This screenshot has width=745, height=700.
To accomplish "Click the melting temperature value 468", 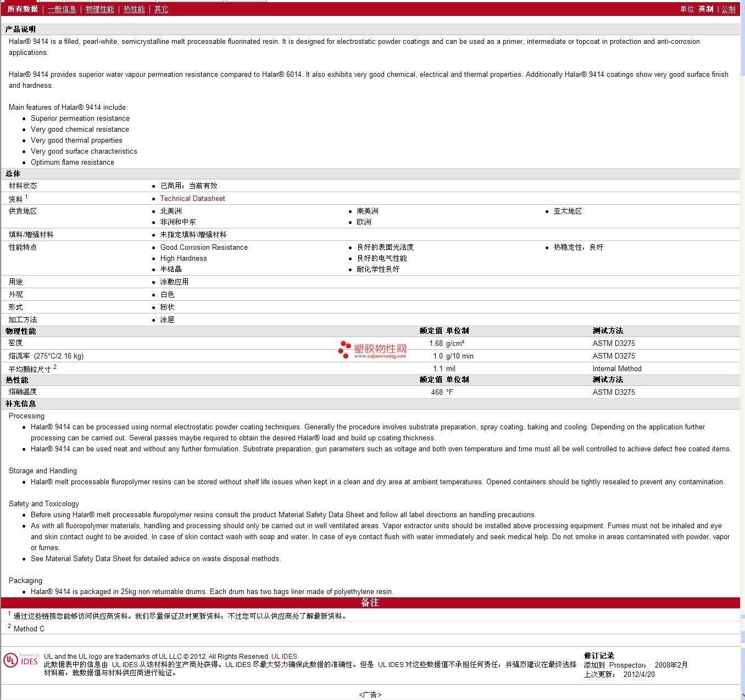I will tap(437, 393).
